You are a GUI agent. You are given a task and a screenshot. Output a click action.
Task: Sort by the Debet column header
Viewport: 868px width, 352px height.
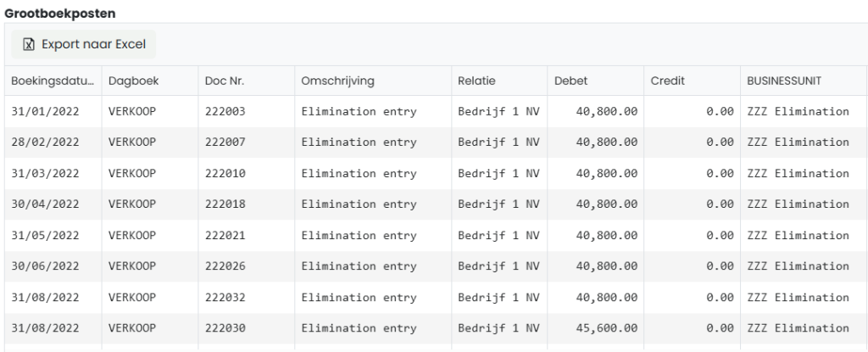click(571, 81)
